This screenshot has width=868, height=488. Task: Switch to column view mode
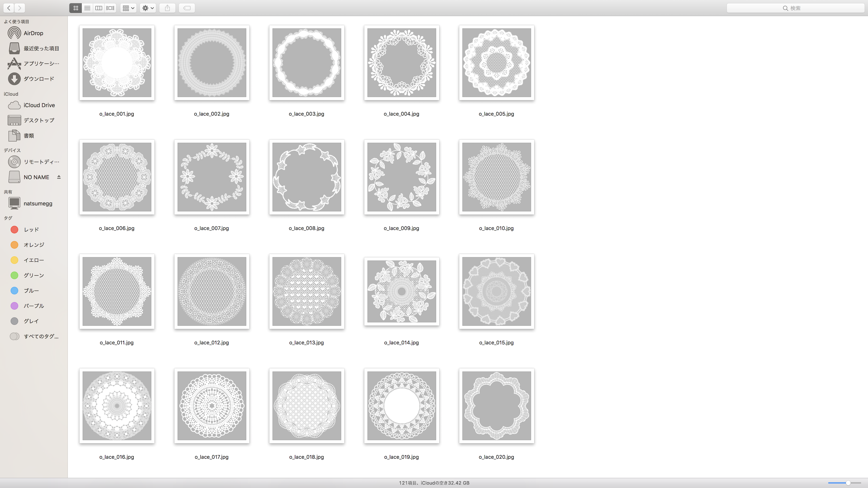click(99, 8)
